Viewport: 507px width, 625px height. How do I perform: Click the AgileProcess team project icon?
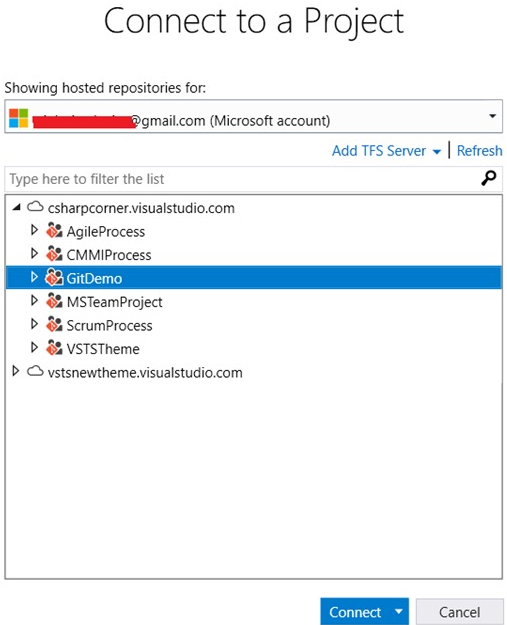coord(54,231)
